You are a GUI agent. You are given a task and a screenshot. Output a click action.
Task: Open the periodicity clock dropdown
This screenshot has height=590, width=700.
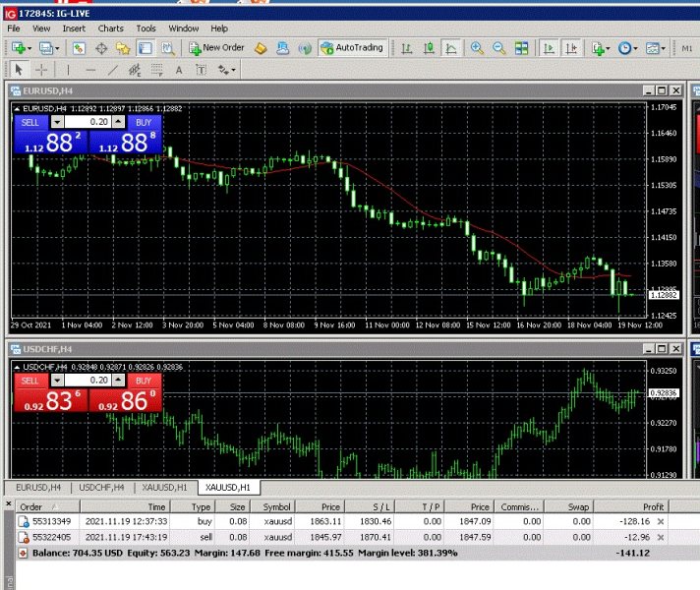(628, 47)
